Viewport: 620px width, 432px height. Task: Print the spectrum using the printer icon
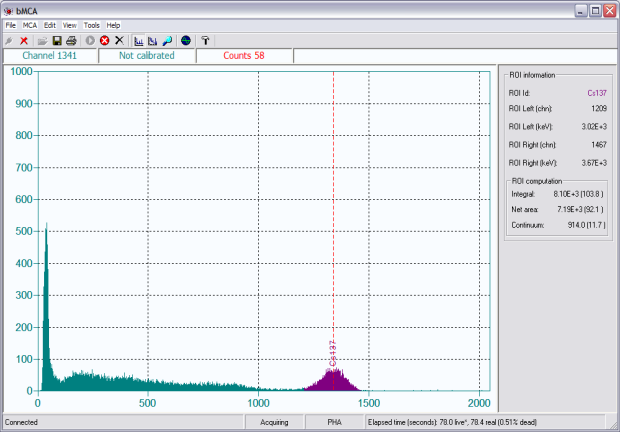(71, 41)
